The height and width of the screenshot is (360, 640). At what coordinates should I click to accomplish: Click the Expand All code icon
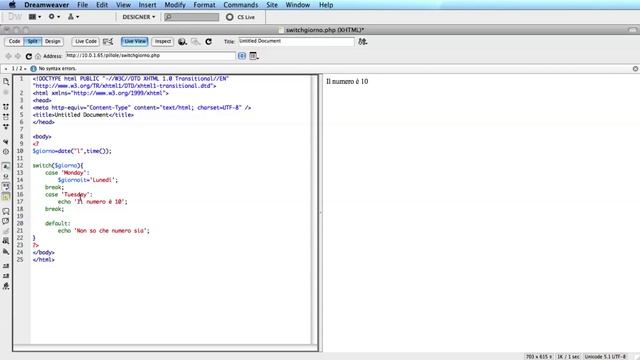6,127
